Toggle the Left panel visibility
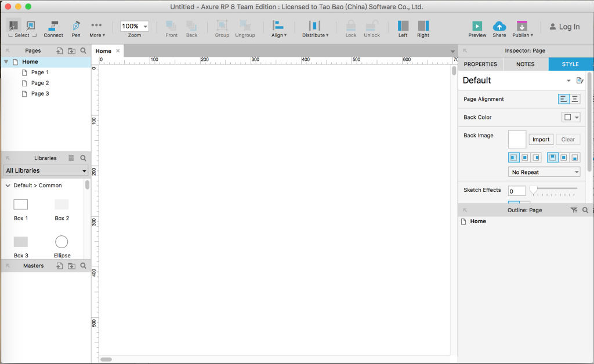The image size is (594, 364). (403, 29)
